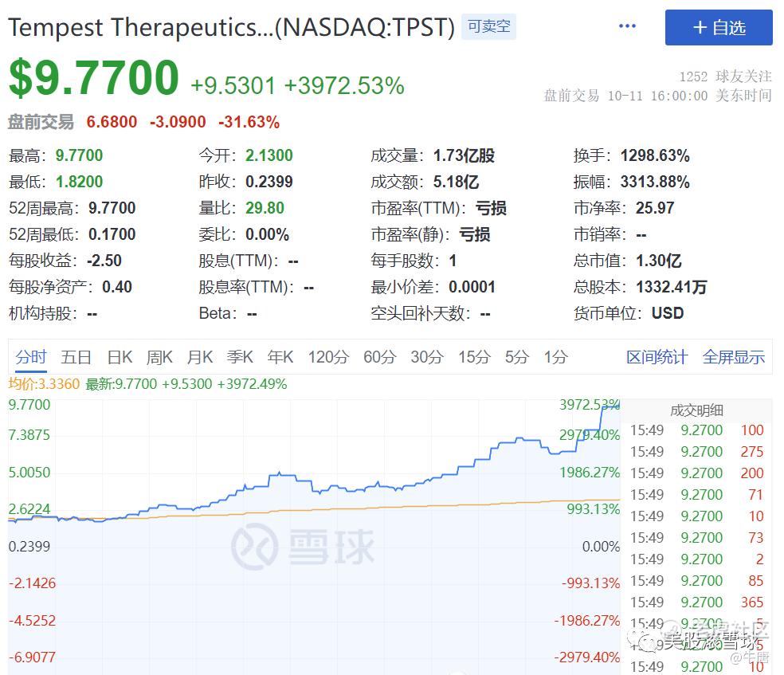Screen dimensions: 784x675
Task: Add TPST to watchlist with 自选 button
Action: (719, 28)
